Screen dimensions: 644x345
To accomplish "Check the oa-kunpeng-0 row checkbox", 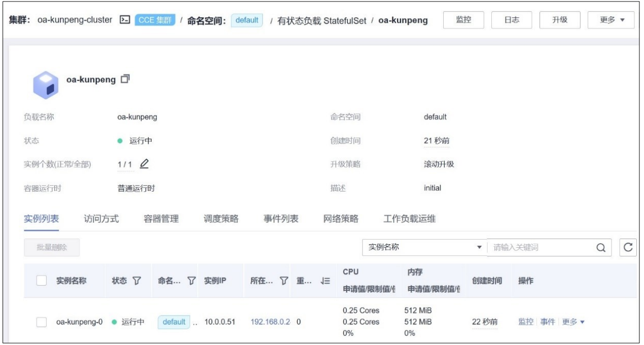I will 42,322.
